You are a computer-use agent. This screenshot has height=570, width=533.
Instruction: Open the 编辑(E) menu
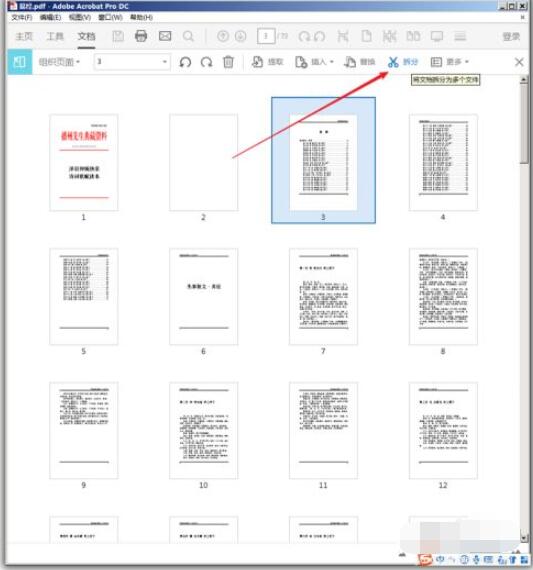point(50,17)
